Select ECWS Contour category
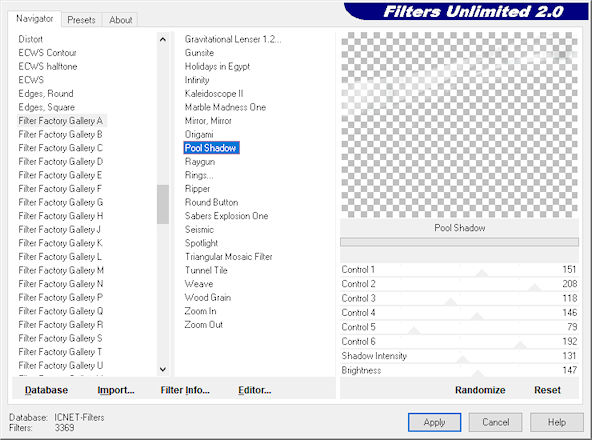Viewport: 592px width, 440px height. coord(47,53)
